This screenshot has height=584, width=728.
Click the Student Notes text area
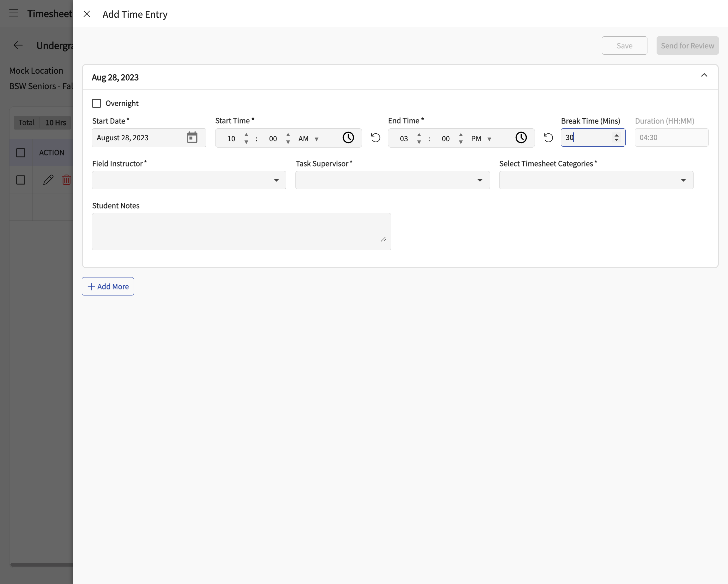pos(241,232)
